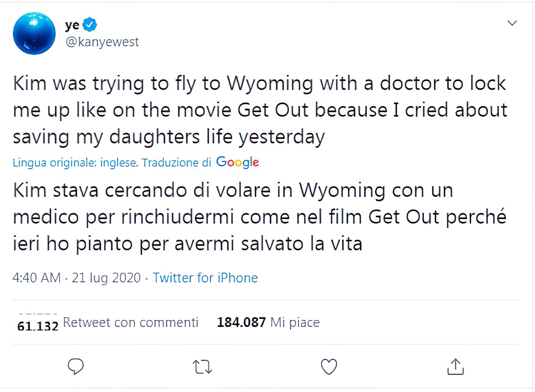Click the 61.132 retweet count number
The width and height of the screenshot is (535, 392).
(38, 326)
